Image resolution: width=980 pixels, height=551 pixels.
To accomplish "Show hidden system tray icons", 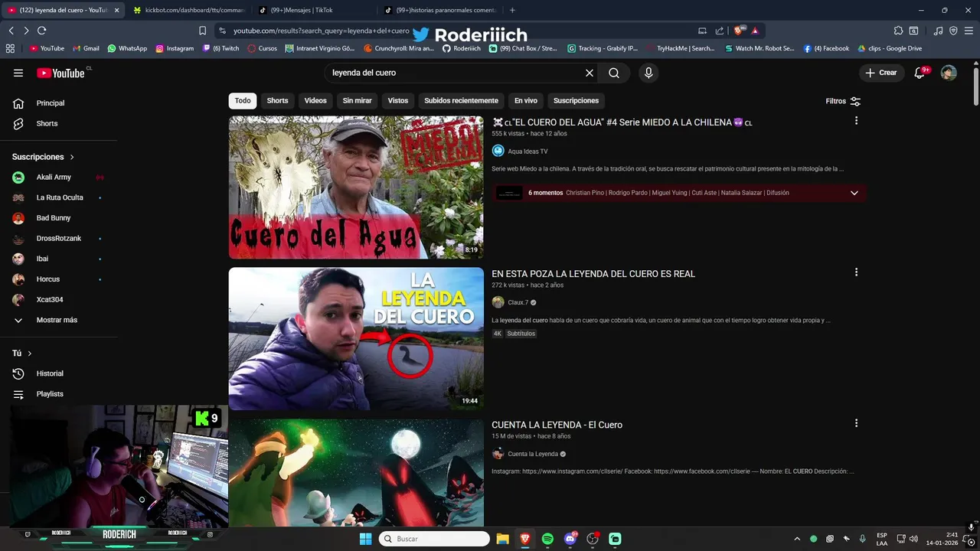I will (797, 539).
